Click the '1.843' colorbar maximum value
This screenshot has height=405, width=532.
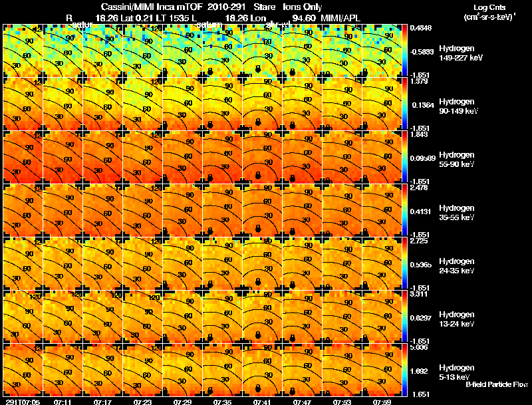(x=419, y=134)
